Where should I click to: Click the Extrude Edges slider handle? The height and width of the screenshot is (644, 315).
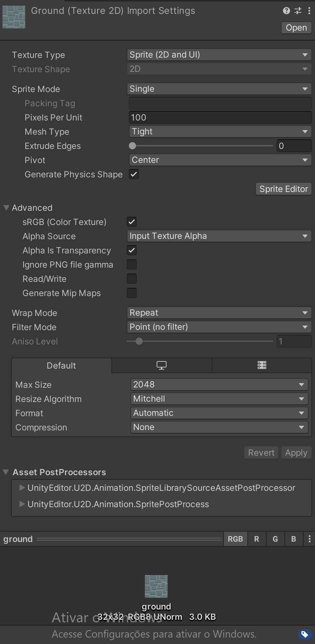pyautogui.click(x=132, y=146)
